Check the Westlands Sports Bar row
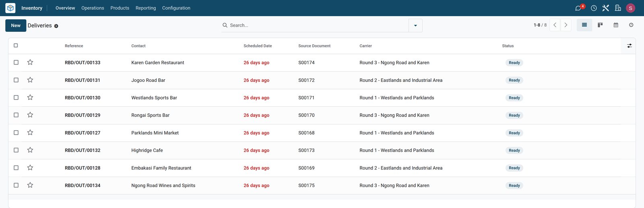This screenshot has height=208, width=644. click(x=16, y=98)
